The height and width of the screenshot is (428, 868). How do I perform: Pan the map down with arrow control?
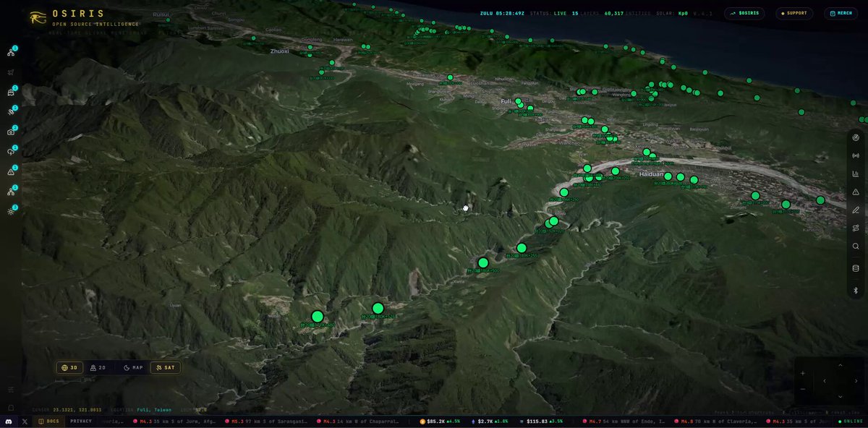[x=840, y=396]
